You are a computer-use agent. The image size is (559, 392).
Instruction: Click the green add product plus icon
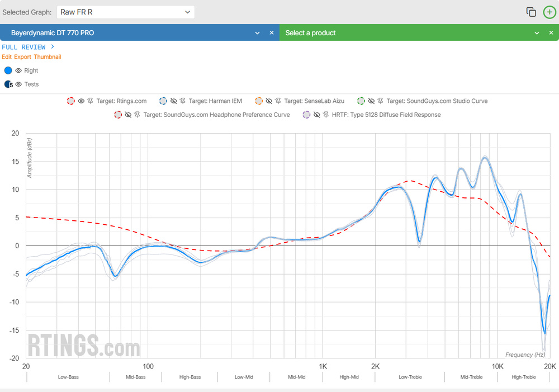click(x=549, y=12)
